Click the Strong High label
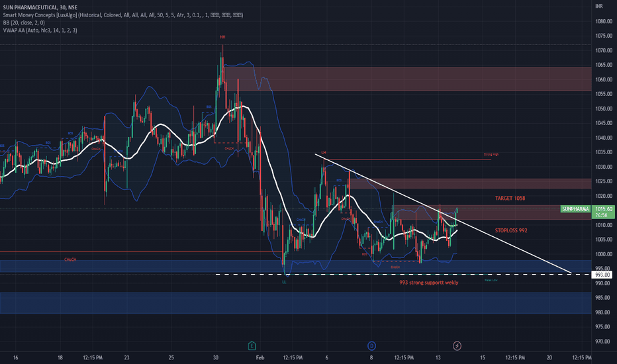 pos(491,154)
